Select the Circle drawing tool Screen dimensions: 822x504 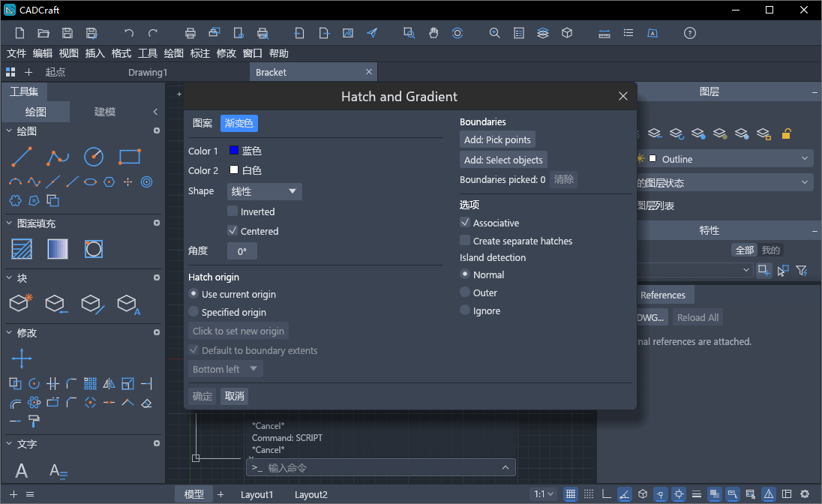94,157
